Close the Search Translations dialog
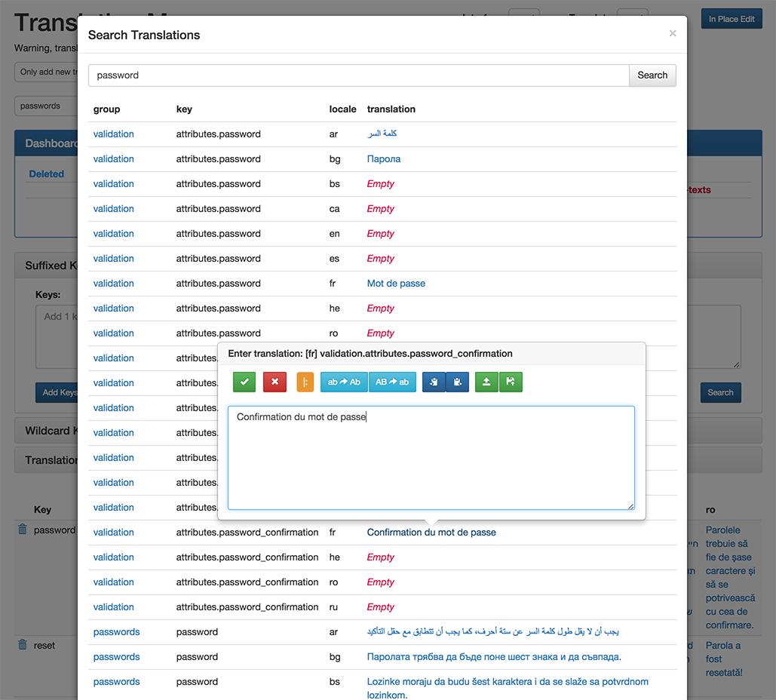Image resolution: width=776 pixels, height=700 pixels. pos(673,33)
